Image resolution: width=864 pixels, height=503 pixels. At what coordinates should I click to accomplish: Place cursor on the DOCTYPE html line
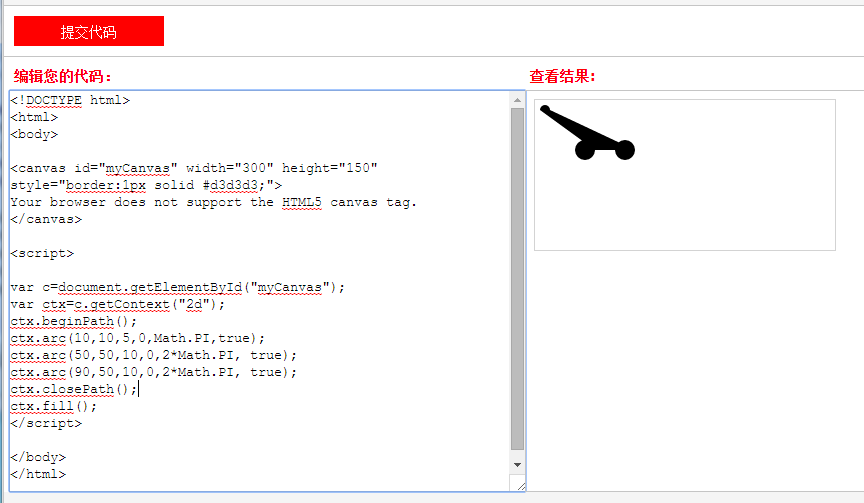click(70, 100)
